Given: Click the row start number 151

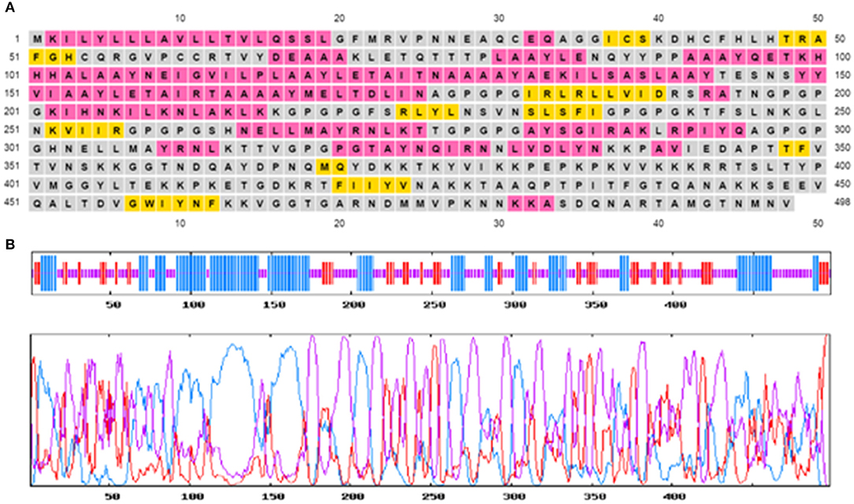Looking at the screenshot, I should pos(13,93).
